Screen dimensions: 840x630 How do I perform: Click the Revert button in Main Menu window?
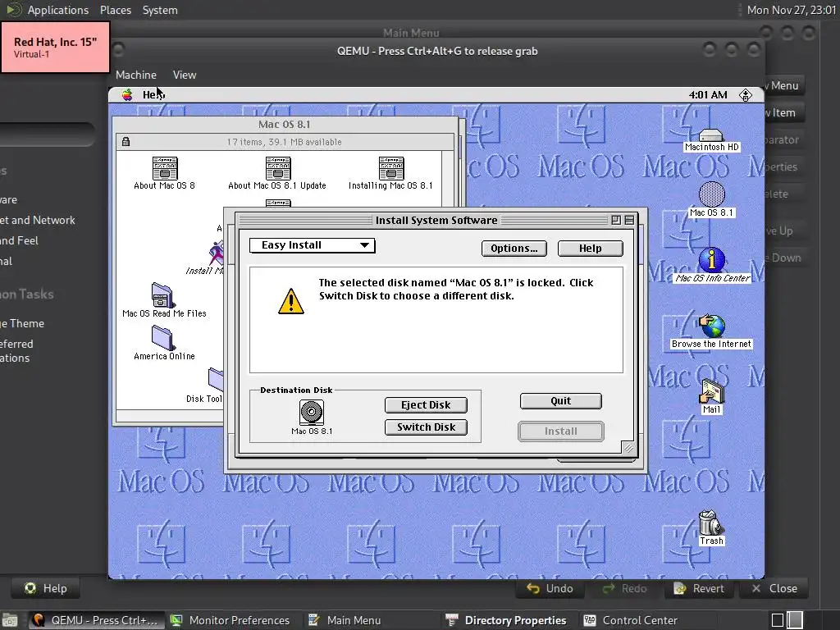coord(699,588)
